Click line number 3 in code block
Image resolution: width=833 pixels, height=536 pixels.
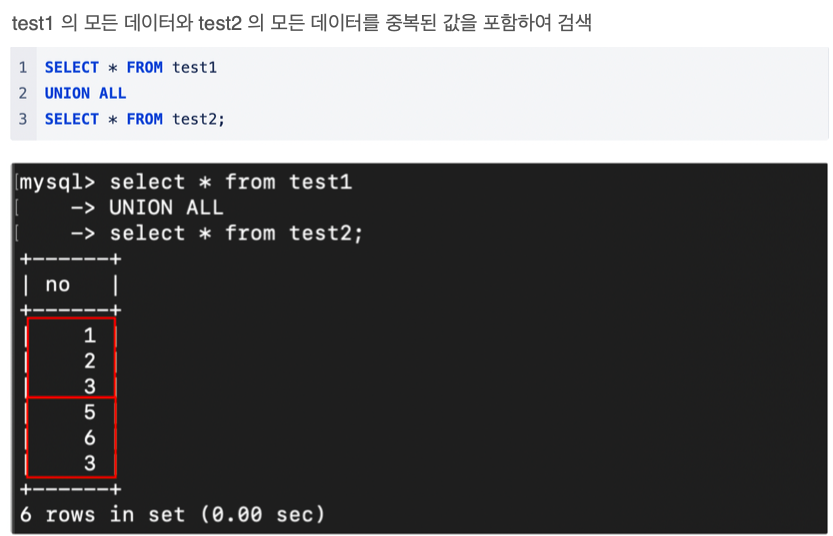[23, 119]
